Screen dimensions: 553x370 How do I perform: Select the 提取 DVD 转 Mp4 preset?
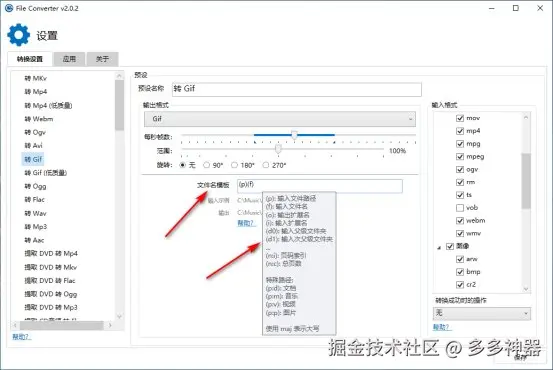point(51,254)
